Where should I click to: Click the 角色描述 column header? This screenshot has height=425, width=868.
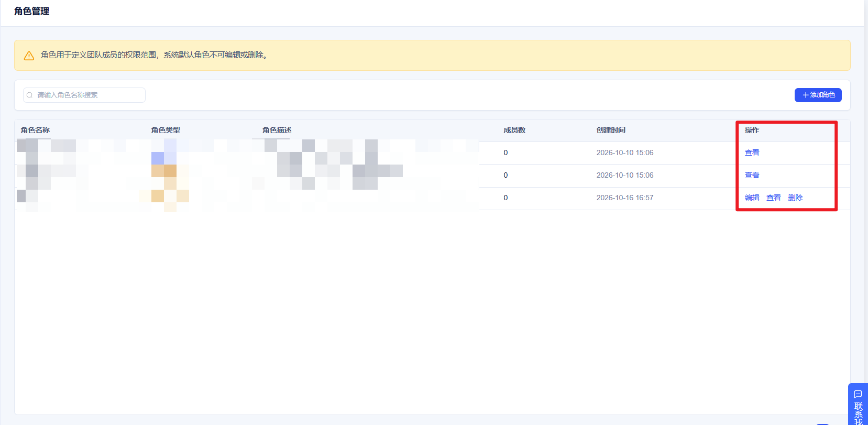[277, 130]
